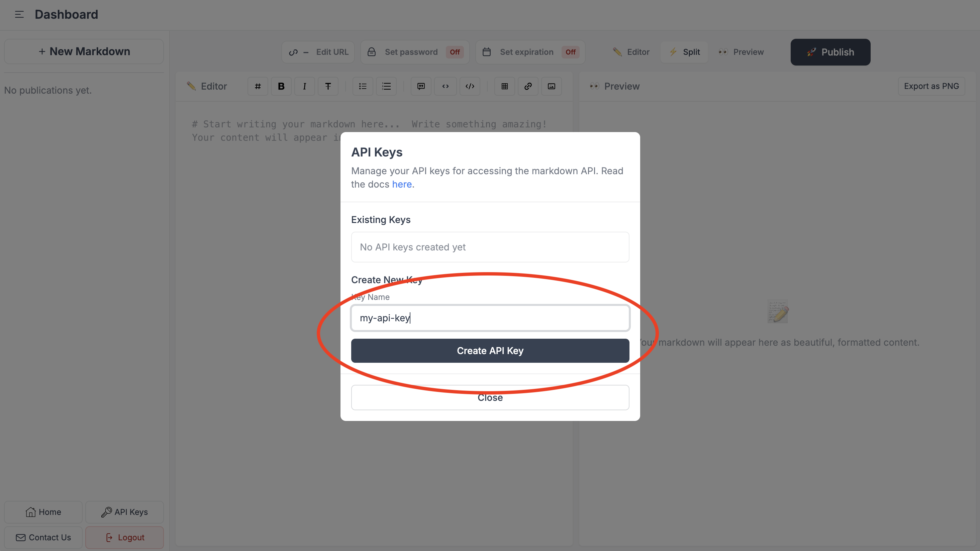The height and width of the screenshot is (551, 980).
Task: Click the insert link toolbar icon
Action: click(528, 86)
